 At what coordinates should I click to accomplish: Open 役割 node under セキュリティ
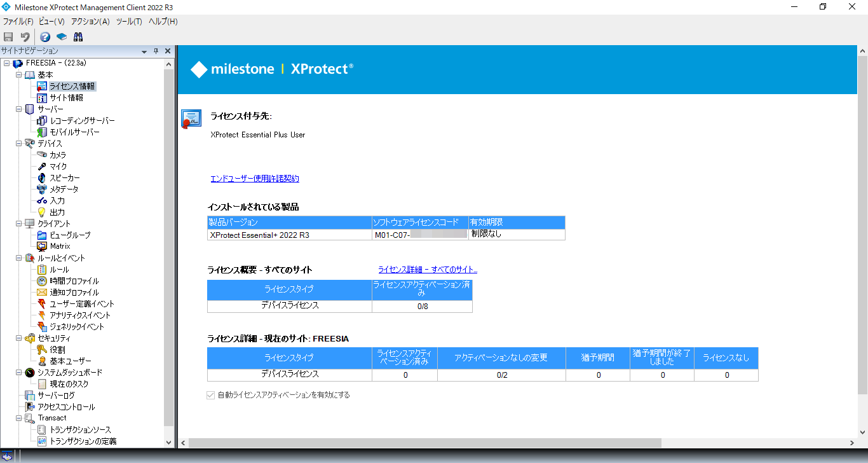click(57, 349)
